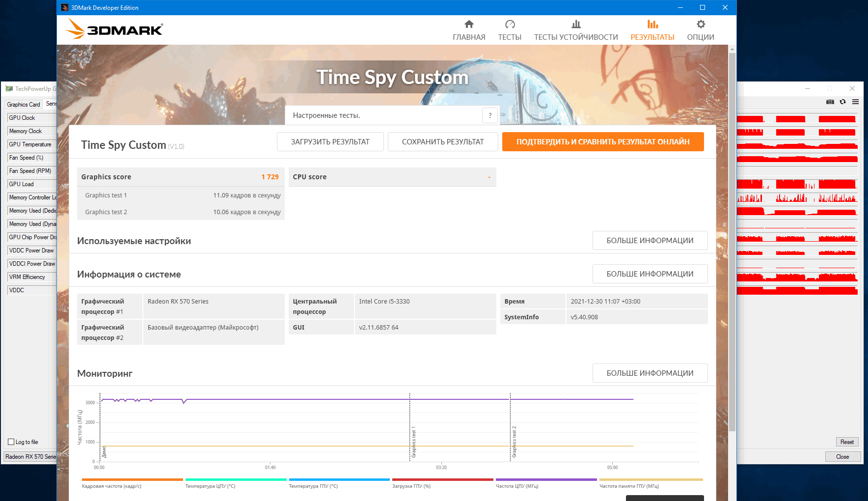Click the orange results chart icon
Image resolution: width=868 pixels, height=501 pixels.
coord(652,24)
